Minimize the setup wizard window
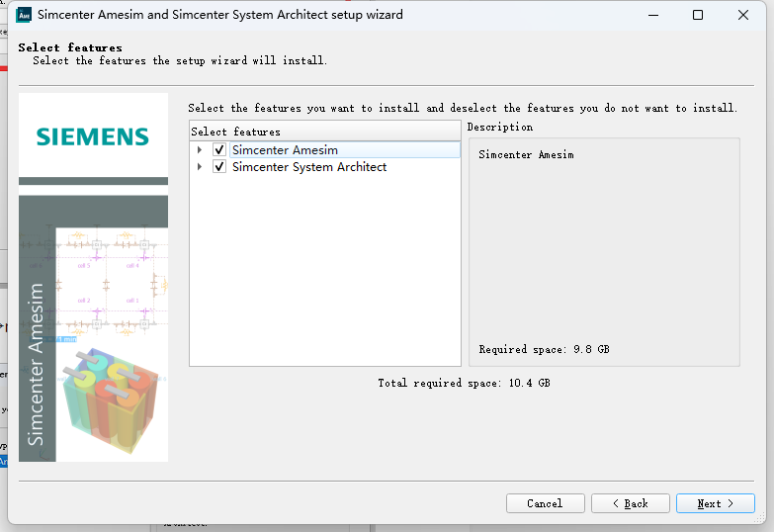 (x=653, y=15)
